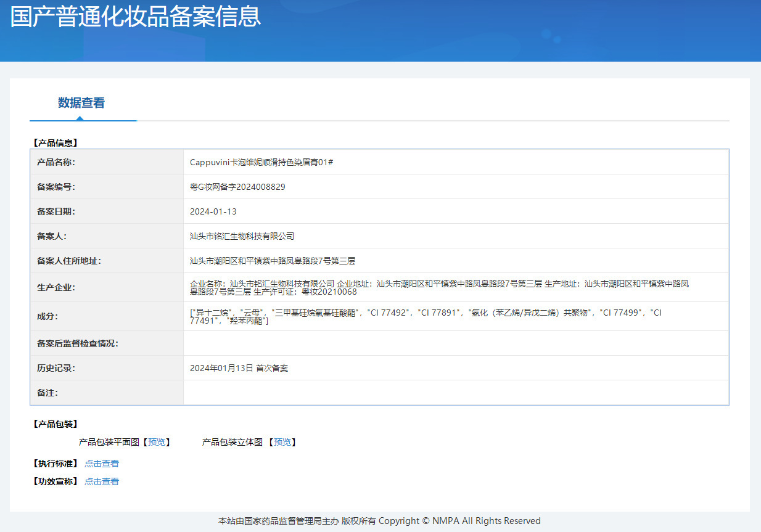
Task: Click the 备注 row label
Action: 47,393
